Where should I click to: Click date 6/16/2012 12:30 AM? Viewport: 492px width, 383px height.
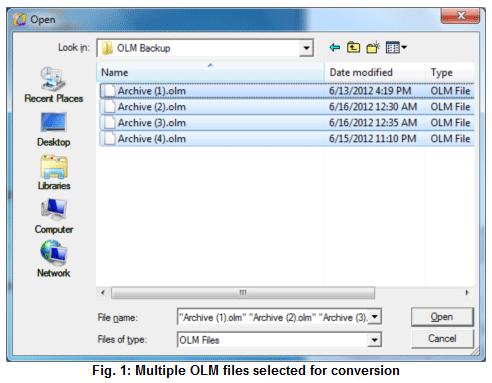click(x=373, y=107)
